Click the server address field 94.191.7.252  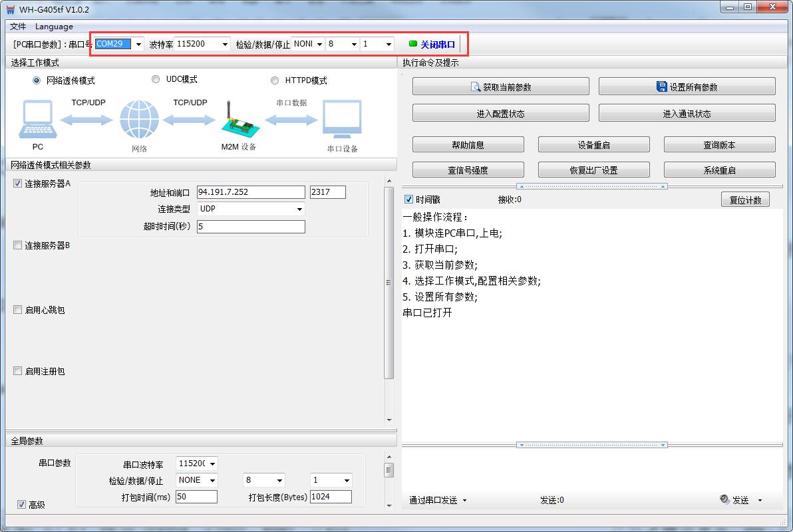pos(251,192)
